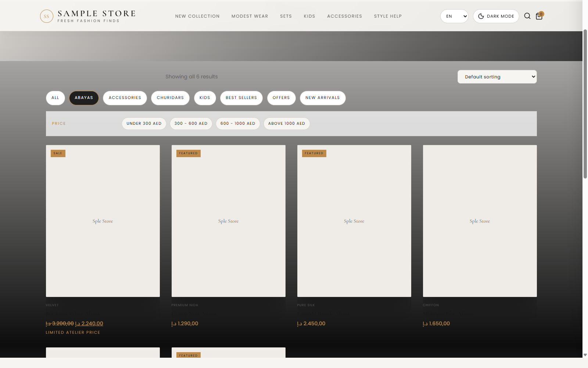This screenshot has width=588, height=368.
Task: Open the EN language dropdown
Action: pos(454,16)
